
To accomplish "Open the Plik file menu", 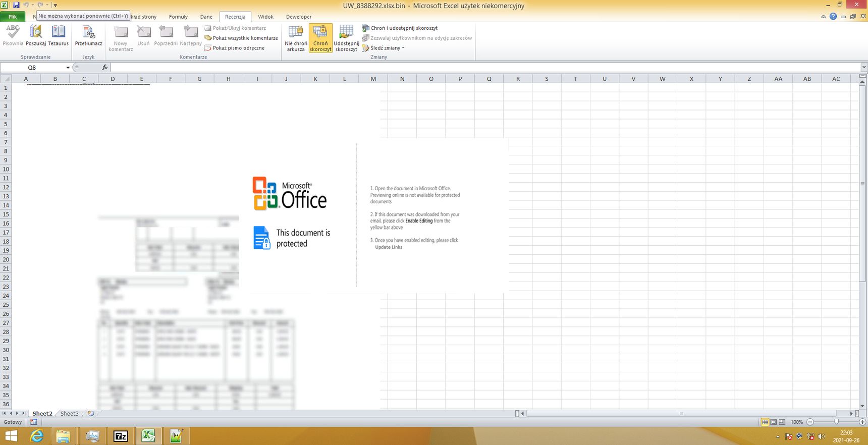I will tap(13, 17).
